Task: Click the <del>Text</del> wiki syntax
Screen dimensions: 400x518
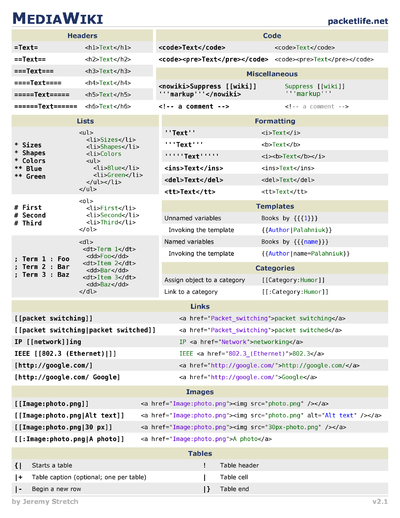Action: coord(194,180)
